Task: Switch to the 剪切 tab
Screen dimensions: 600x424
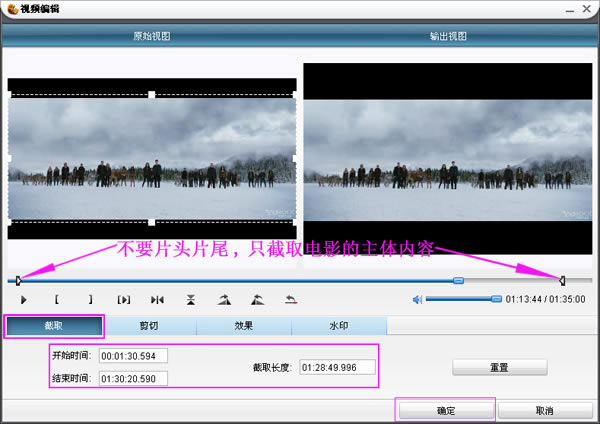Action: (x=149, y=326)
